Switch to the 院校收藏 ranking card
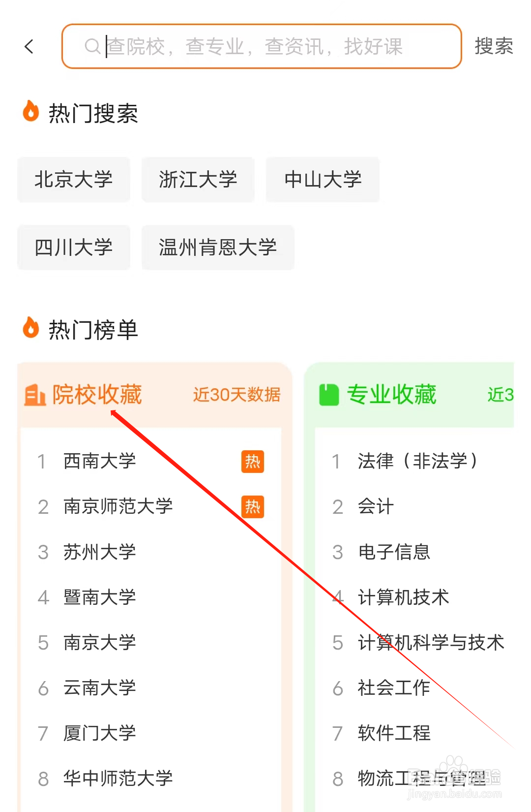This screenshot has width=531, height=812. pos(97,394)
